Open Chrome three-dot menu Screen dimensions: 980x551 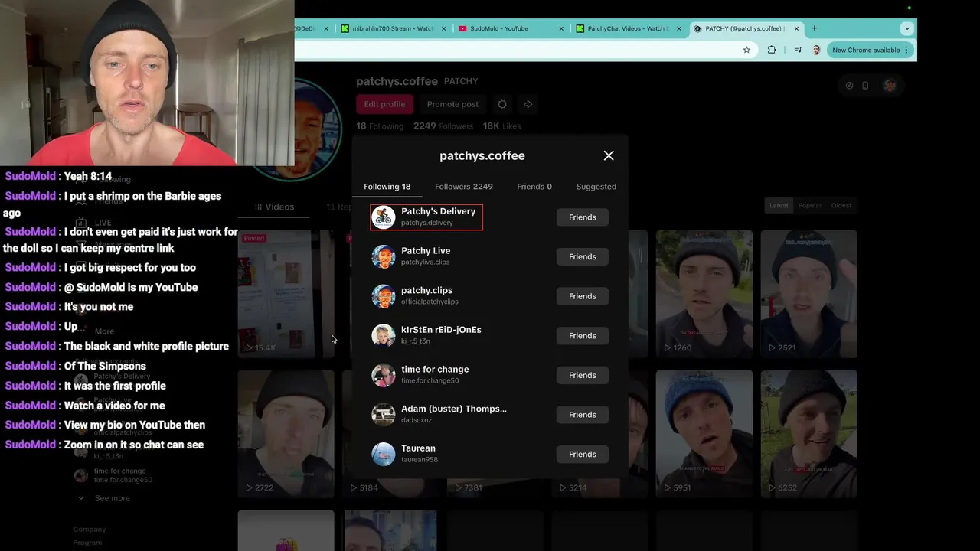pyautogui.click(x=906, y=50)
